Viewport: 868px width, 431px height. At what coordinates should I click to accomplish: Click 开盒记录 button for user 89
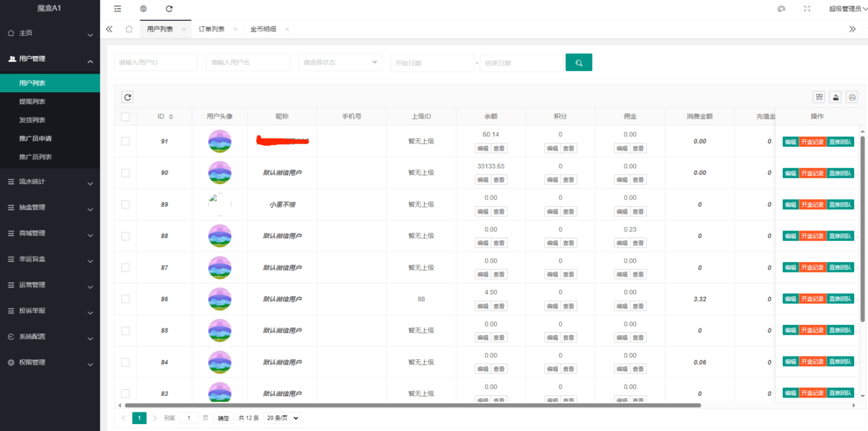coord(812,204)
